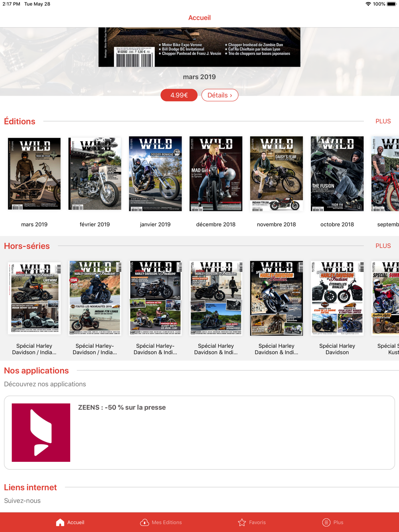Open the novembre 2018 Daisy's Fear cover
This screenshot has height=532, width=399.
click(x=277, y=173)
